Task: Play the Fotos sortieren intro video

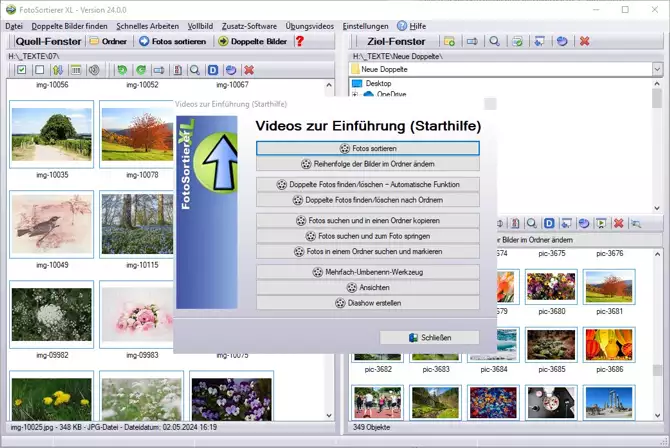Action: (367, 148)
